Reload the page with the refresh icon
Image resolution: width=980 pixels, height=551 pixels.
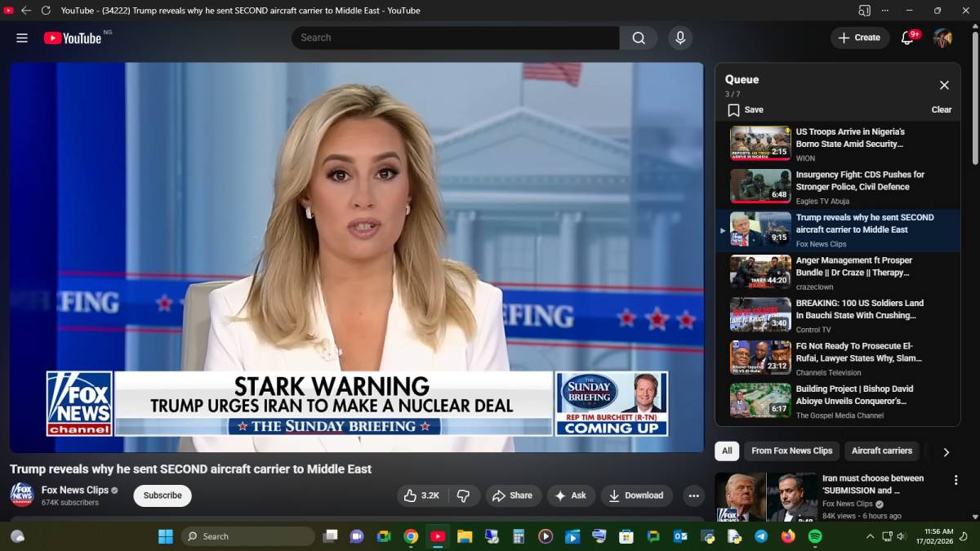click(46, 11)
